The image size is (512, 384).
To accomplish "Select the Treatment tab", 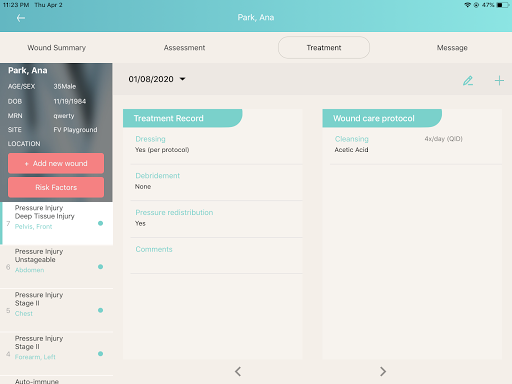I will [x=324, y=48].
